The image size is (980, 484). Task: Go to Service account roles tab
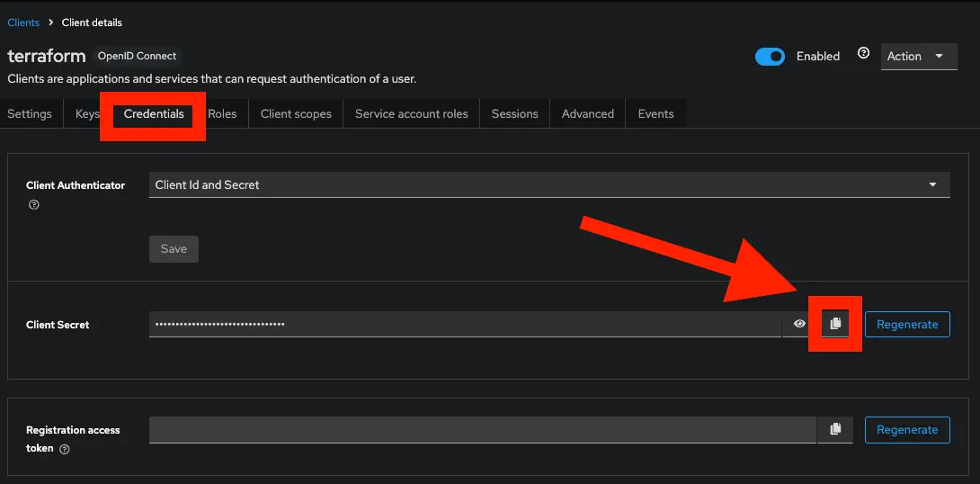pyautogui.click(x=411, y=114)
